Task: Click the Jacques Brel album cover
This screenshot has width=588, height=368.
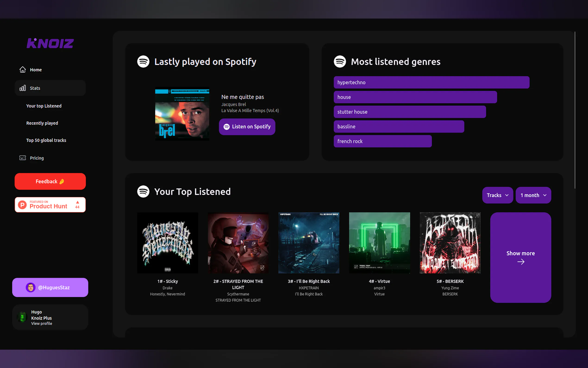Action: click(182, 114)
